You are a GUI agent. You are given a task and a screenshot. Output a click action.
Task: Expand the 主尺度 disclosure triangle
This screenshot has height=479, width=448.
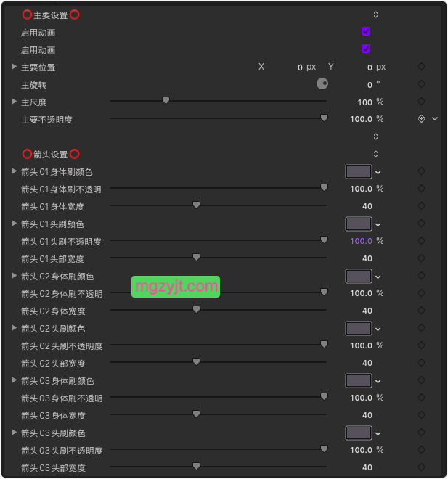(14, 102)
